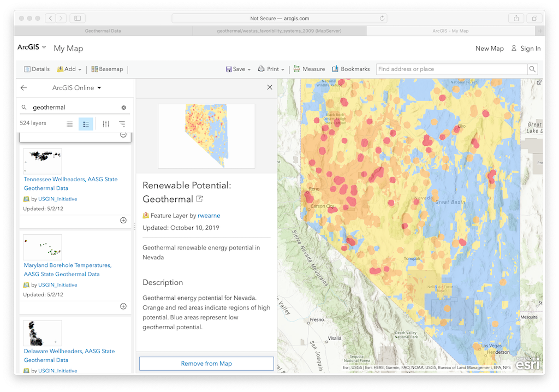This screenshot has height=392, width=559.
Task: Open sort options for the layer list
Action: coord(122,123)
